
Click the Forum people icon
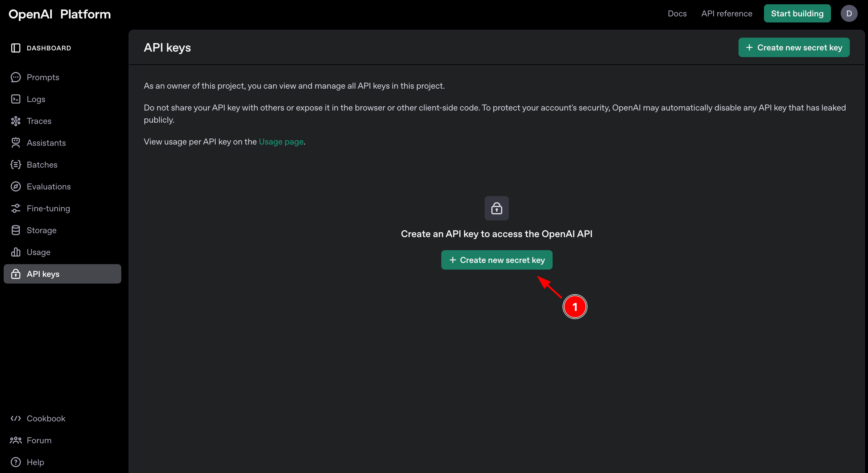point(15,440)
